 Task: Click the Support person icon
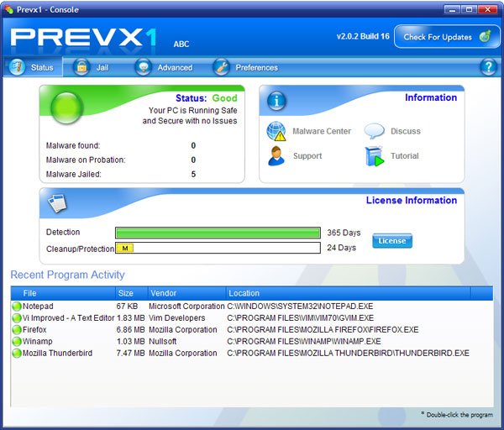pyautogui.click(x=276, y=156)
